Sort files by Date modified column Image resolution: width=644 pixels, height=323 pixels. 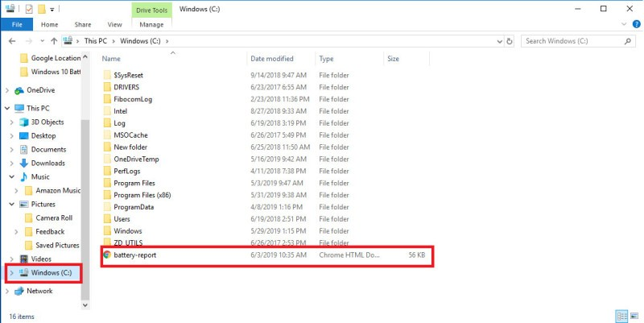(272, 59)
